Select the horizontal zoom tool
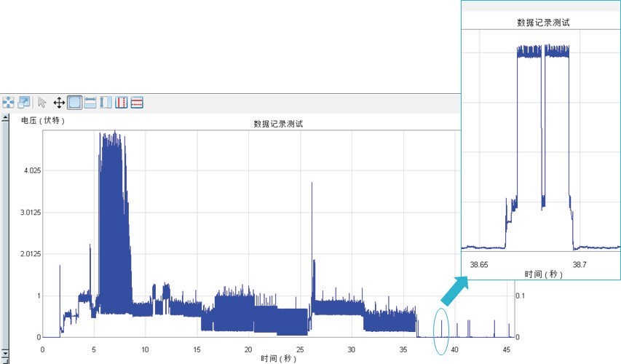The image size is (621, 364). tap(90, 103)
